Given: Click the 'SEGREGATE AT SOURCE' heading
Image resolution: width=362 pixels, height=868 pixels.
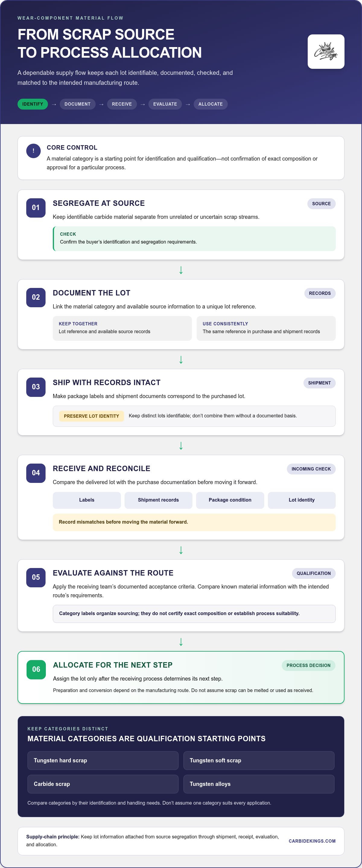Looking at the screenshot, I should coord(99,203).
